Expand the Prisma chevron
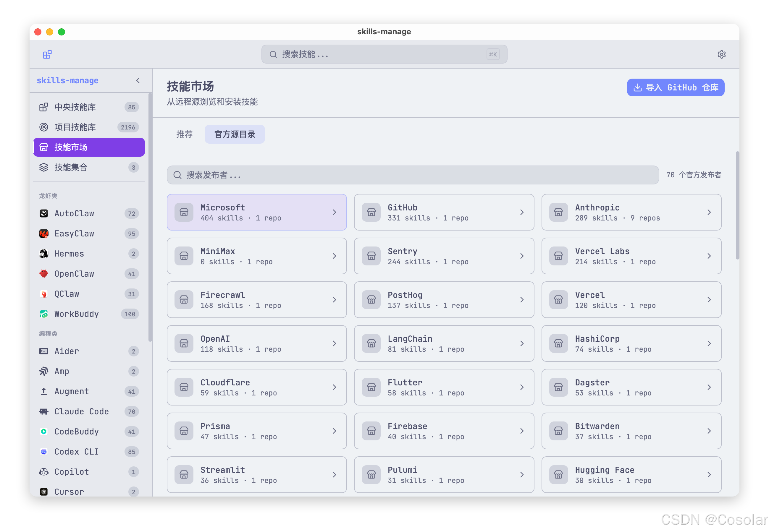The width and height of the screenshot is (769, 532). (x=335, y=431)
